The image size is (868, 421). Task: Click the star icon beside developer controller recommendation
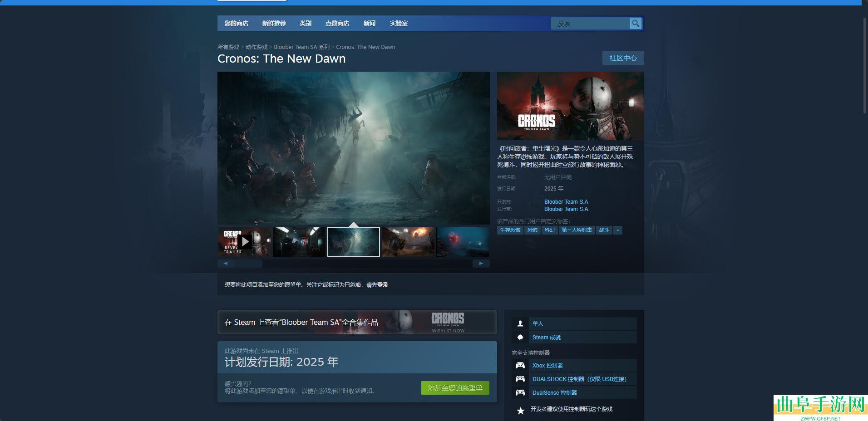(x=521, y=411)
